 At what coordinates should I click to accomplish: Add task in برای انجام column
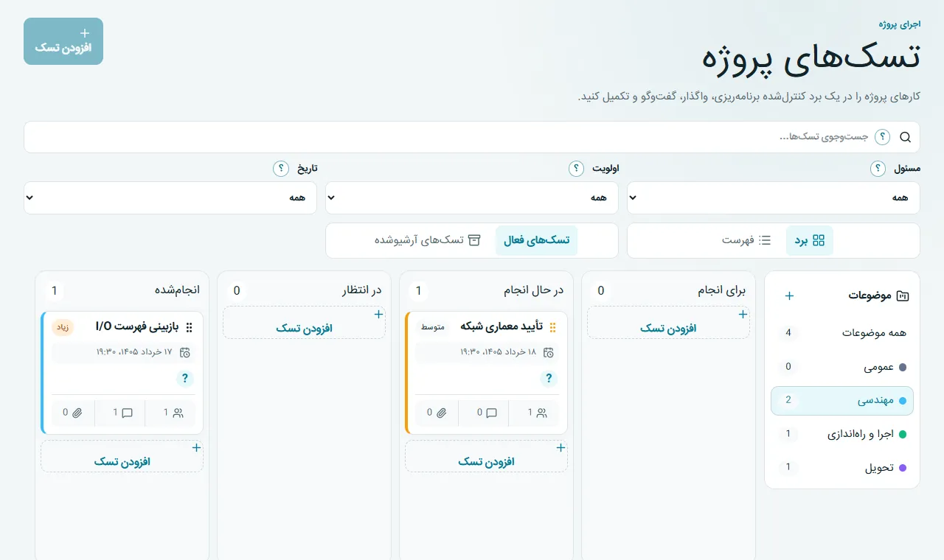668,323
